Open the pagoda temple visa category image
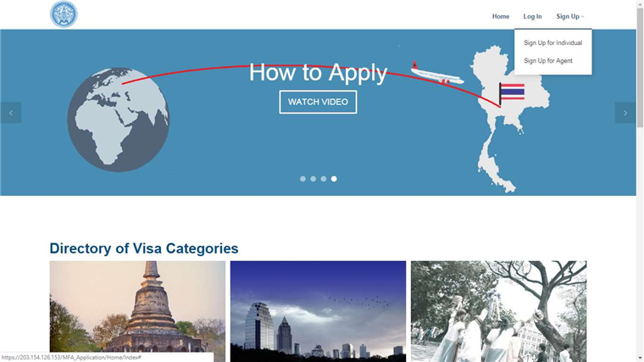644x362 pixels. point(137,311)
